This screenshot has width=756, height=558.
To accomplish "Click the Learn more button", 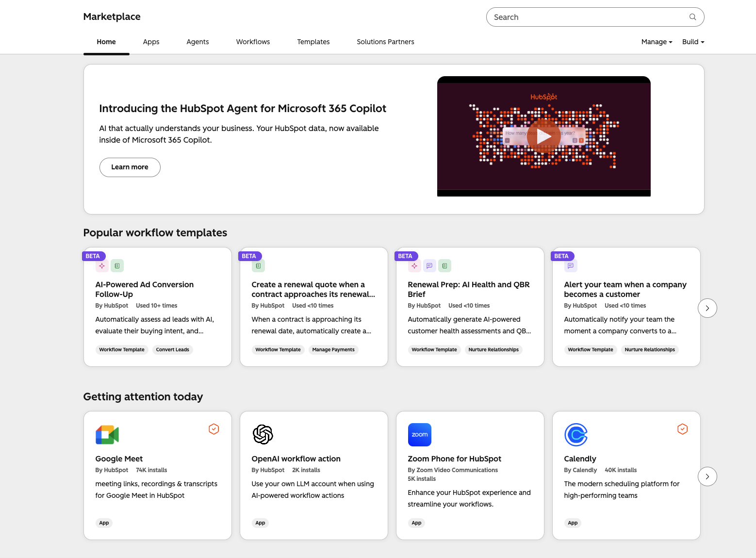I will pyautogui.click(x=130, y=167).
